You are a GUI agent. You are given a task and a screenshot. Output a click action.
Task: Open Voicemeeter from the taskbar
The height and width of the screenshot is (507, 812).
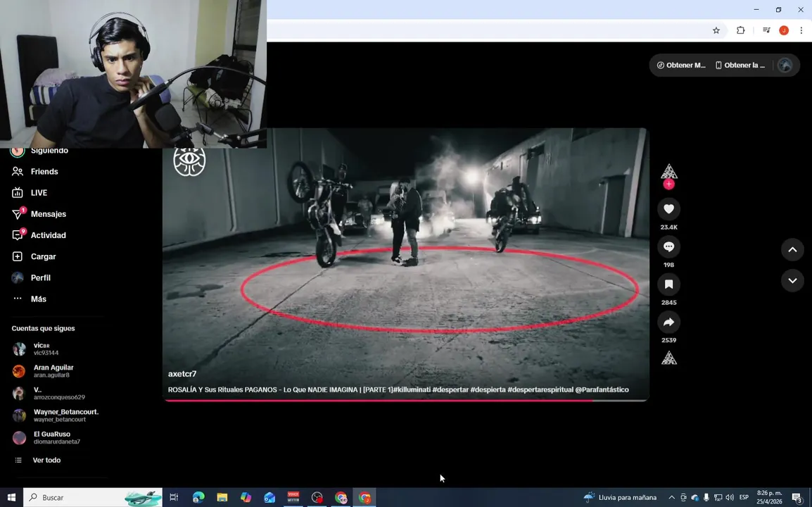(x=293, y=498)
